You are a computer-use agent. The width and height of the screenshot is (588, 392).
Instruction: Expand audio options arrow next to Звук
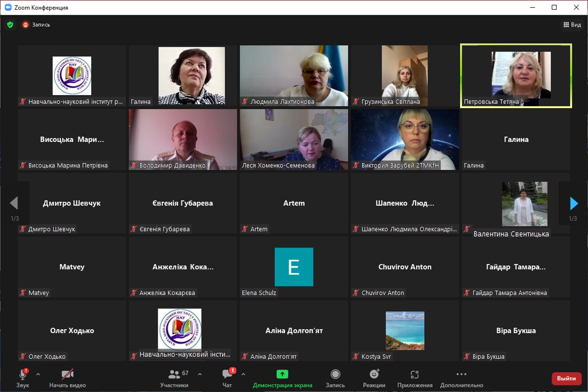tap(38, 374)
